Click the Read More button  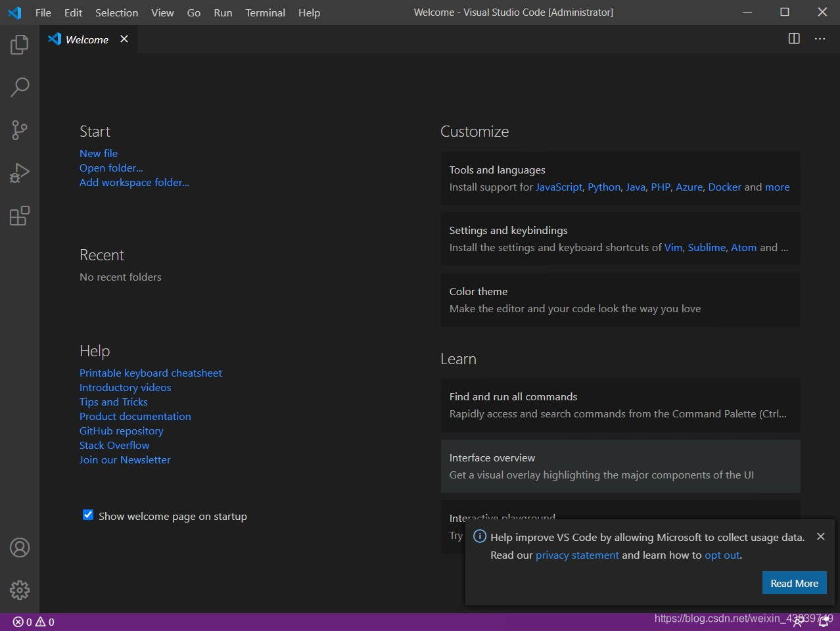(x=794, y=583)
